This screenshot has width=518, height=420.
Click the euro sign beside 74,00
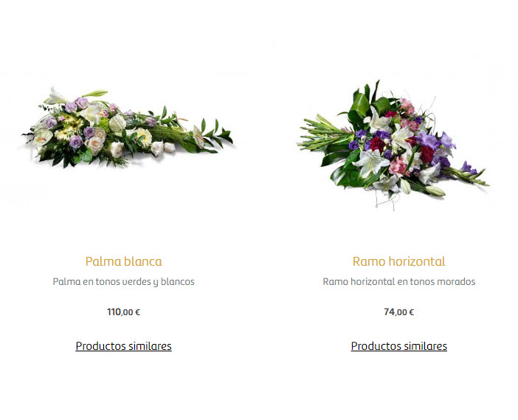pyautogui.click(x=411, y=312)
